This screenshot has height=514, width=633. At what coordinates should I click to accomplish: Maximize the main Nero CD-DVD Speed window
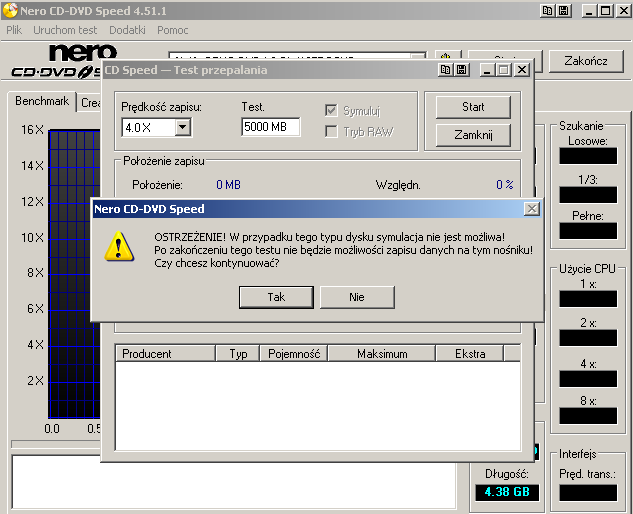[x=606, y=11]
